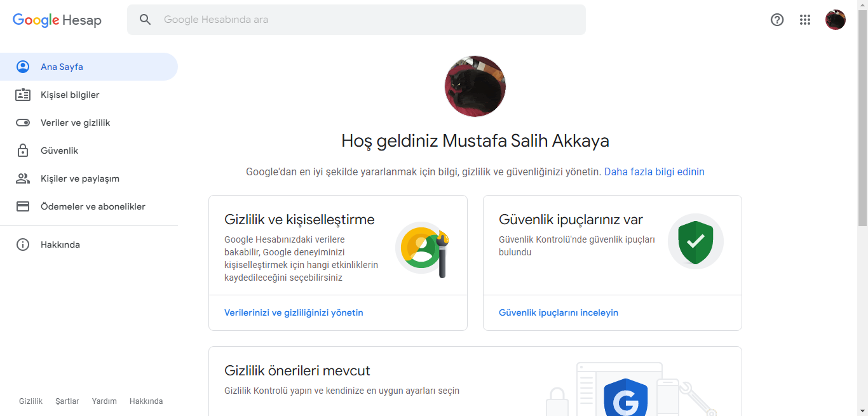Viewport: 868px width, 416px height.
Task: Open Hakkında in the sidebar menu
Action: tap(89, 245)
